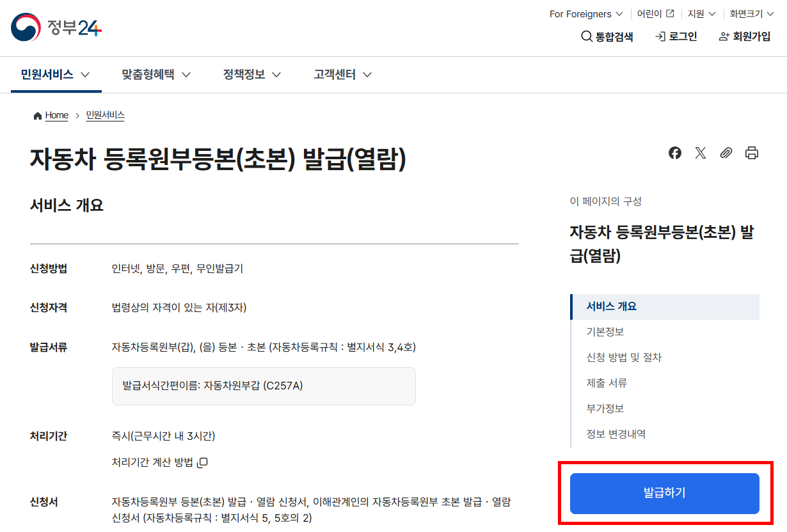Screen dimensions: 787x532
Task: Share this page on Facebook
Action: [x=675, y=153]
